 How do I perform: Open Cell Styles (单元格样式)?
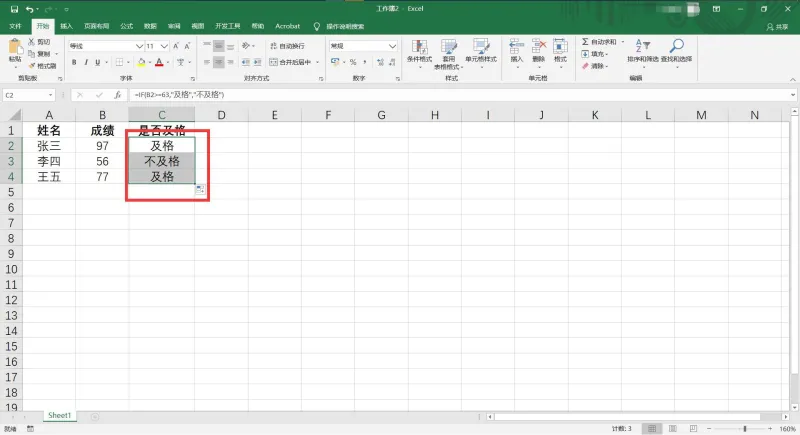point(481,54)
